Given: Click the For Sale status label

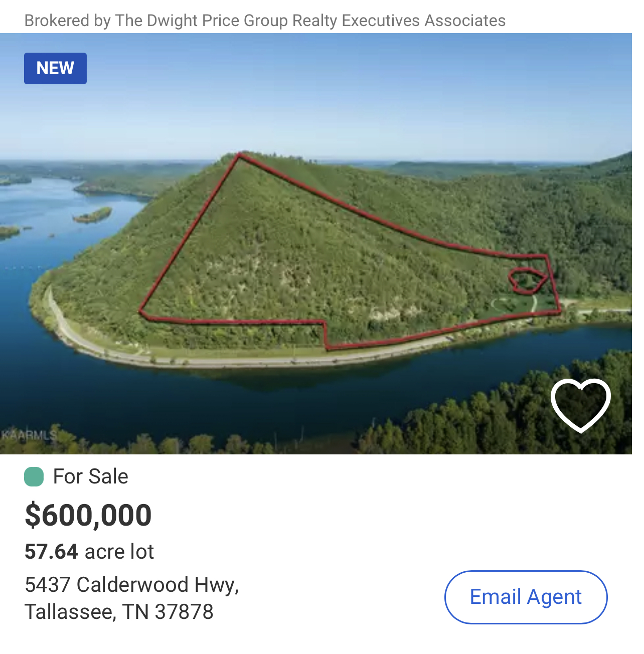Looking at the screenshot, I should click(x=91, y=476).
